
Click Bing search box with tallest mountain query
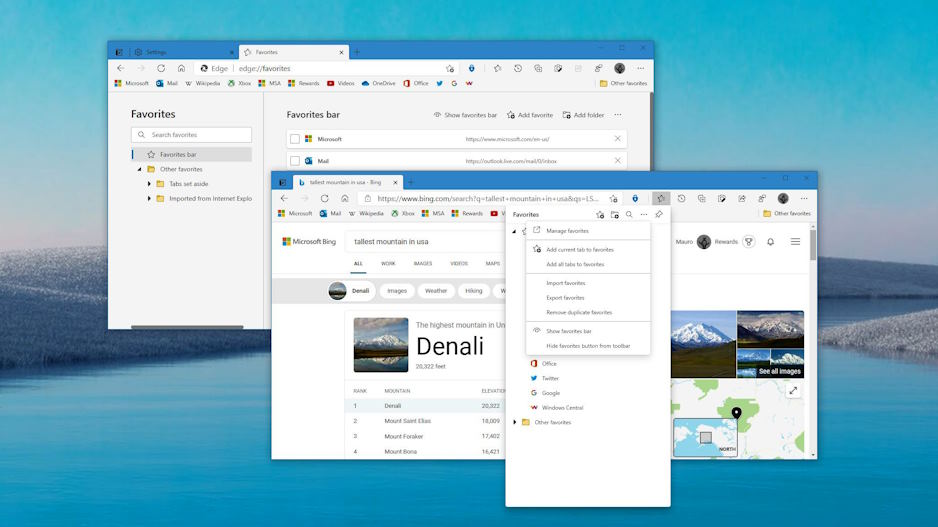[x=425, y=242]
